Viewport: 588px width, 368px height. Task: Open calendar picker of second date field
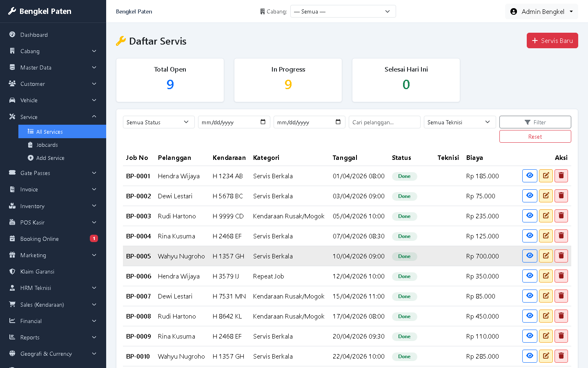pos(338,122)
